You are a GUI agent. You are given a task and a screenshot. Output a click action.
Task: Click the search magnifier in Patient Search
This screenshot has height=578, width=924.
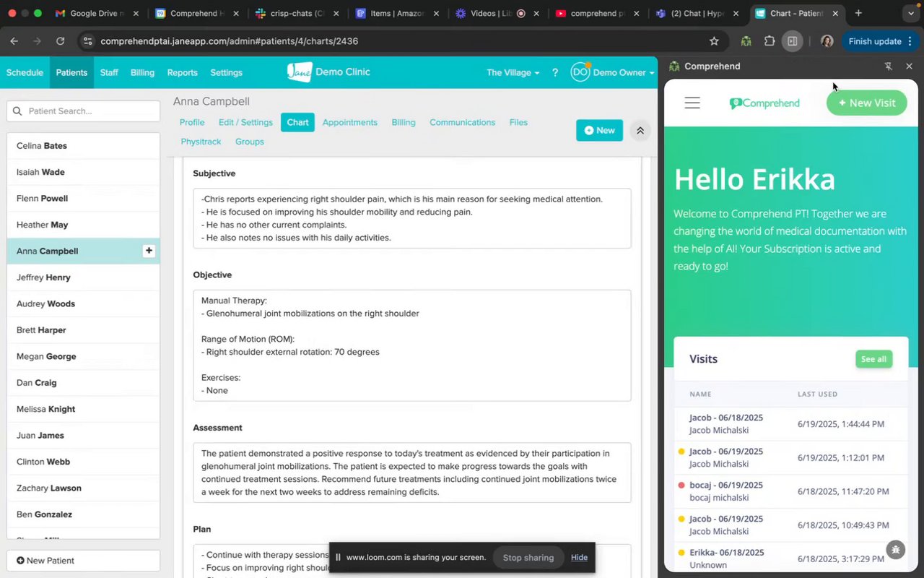pyautogui.click(x=17, y=111)
